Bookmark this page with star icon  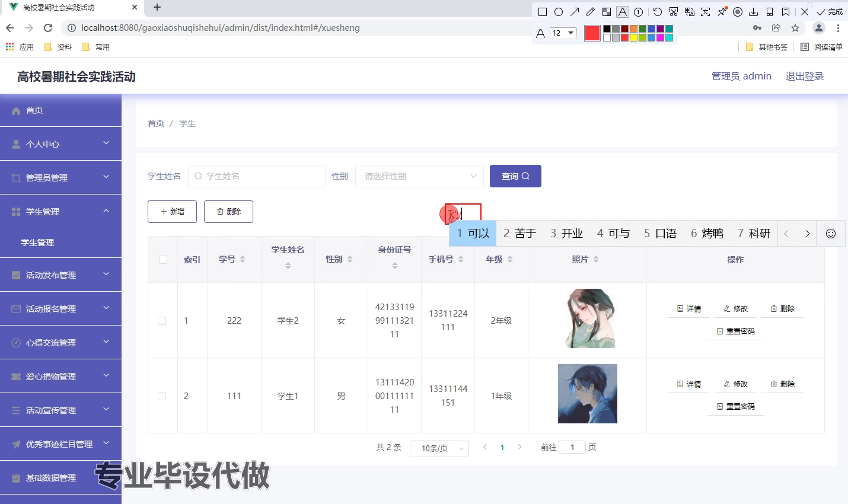click(795, 28)
